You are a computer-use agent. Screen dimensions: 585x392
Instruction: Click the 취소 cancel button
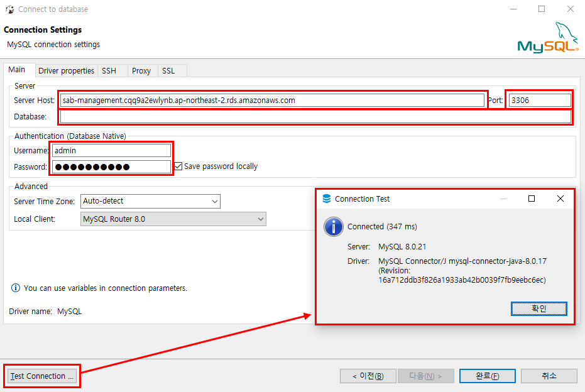(549, 376)
